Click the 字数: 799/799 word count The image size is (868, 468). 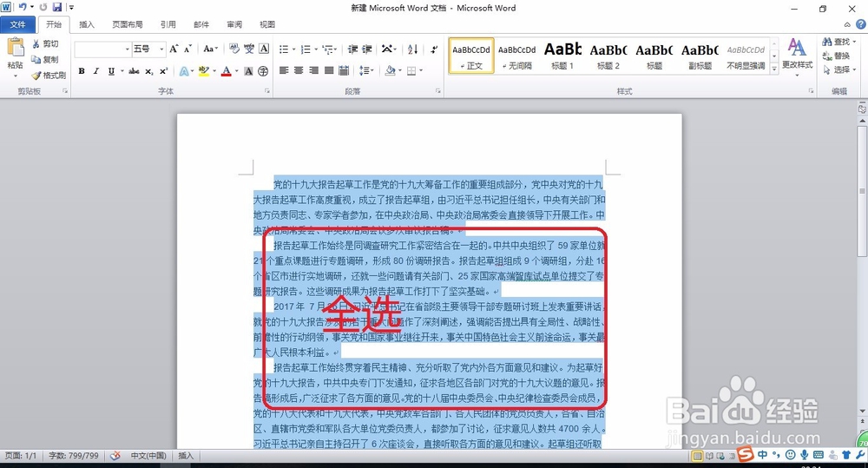(x=74, y=456)
